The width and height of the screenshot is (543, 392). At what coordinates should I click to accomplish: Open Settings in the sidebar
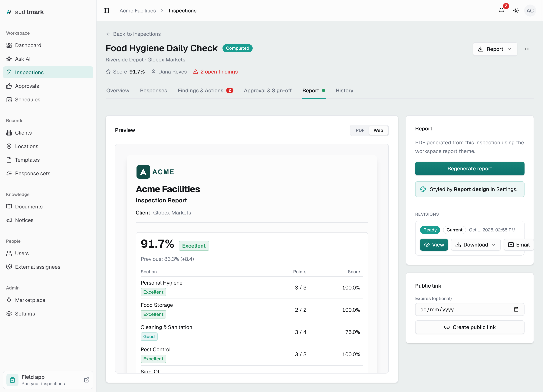click(x=48, y=313)
